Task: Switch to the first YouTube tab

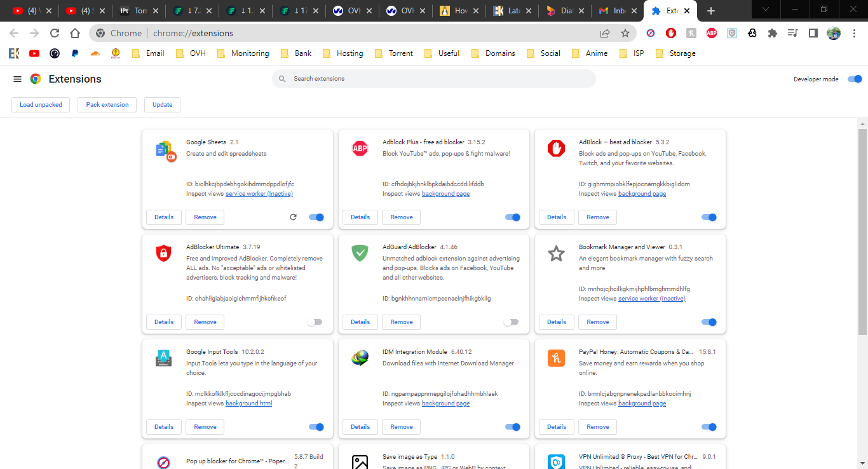Action: (32, 11)
